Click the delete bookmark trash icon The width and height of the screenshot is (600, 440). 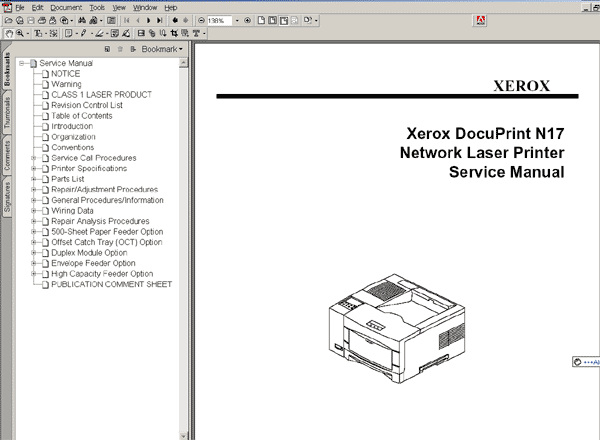120,49
